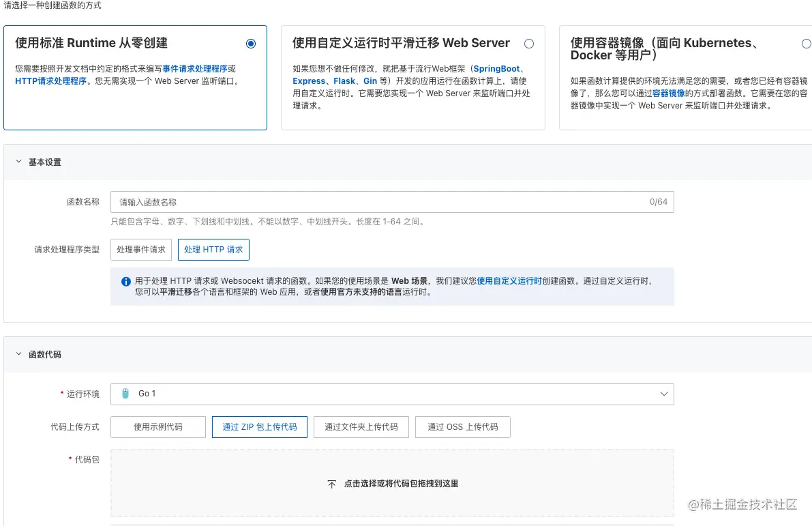812x526 pixels.
Task: Open the Gin framework link
Action: click(370, 81)
